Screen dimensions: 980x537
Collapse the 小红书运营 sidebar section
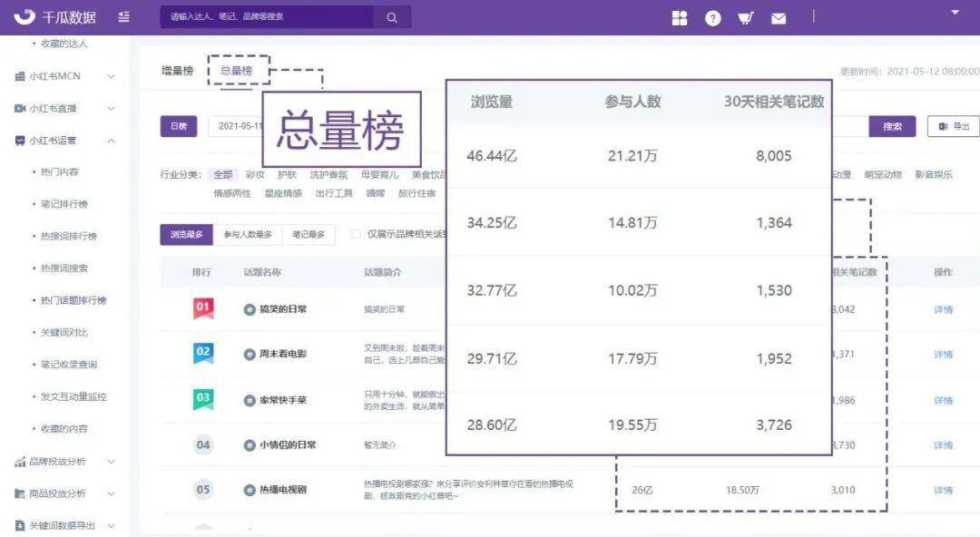(65, 141)
